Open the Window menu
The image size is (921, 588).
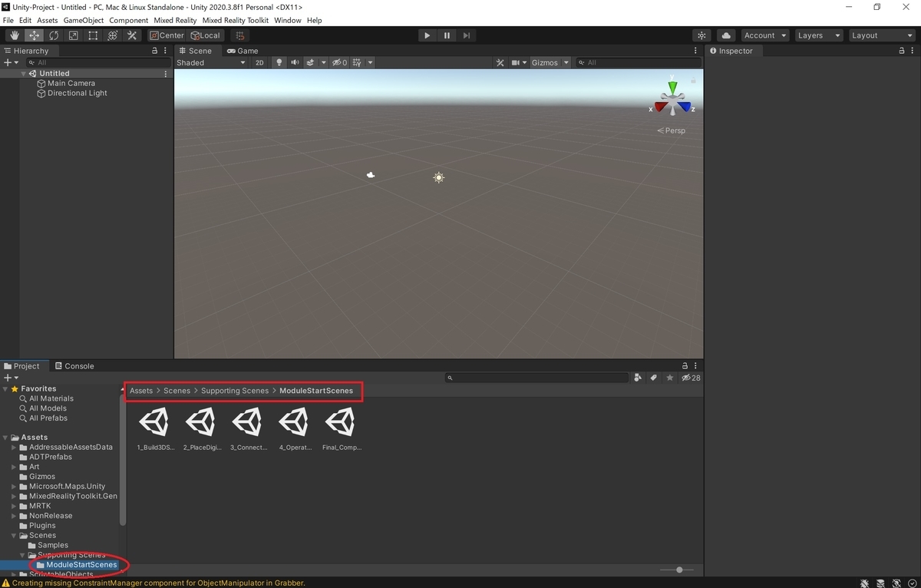click(288, 20)
